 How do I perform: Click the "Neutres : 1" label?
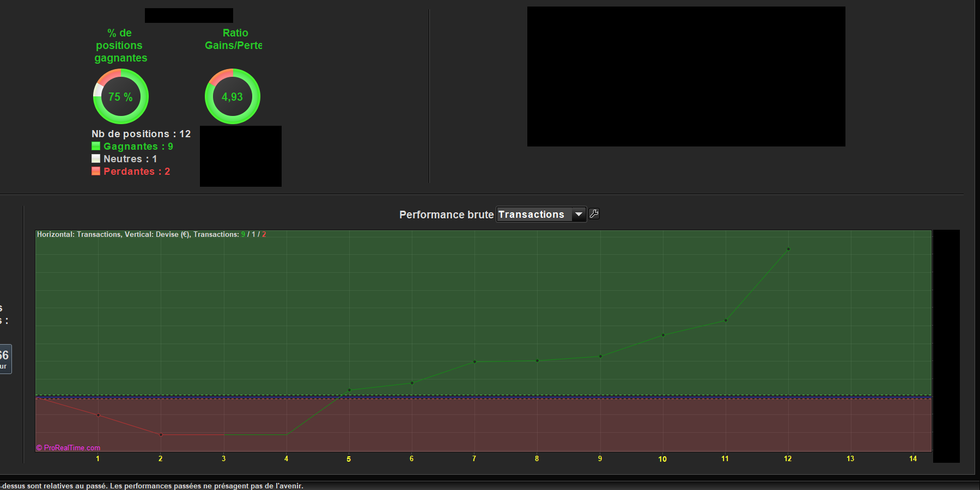[130, 159]
